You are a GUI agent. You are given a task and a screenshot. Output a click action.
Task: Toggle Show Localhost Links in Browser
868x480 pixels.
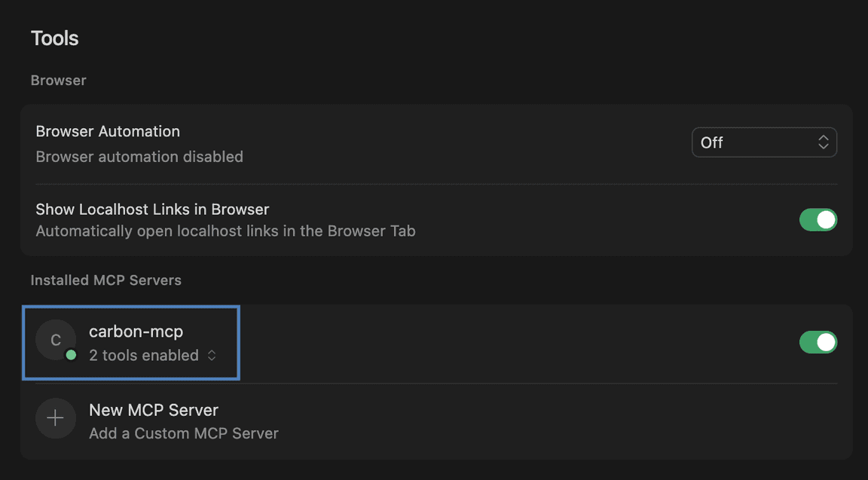coord(818,220)
